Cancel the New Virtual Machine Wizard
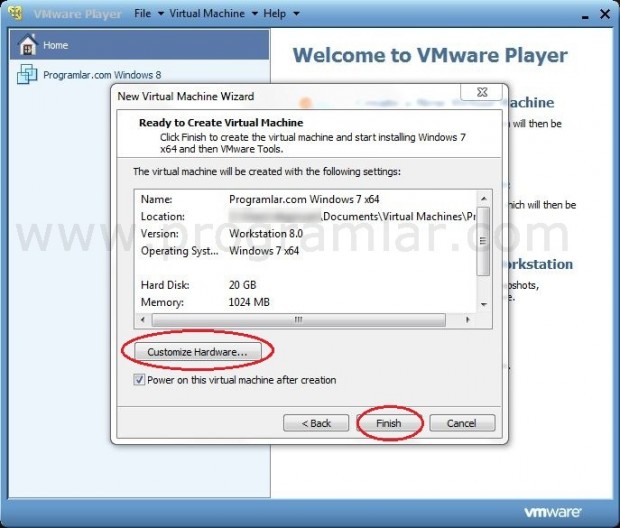Screen dimensions: 620x528 point(462,423)
